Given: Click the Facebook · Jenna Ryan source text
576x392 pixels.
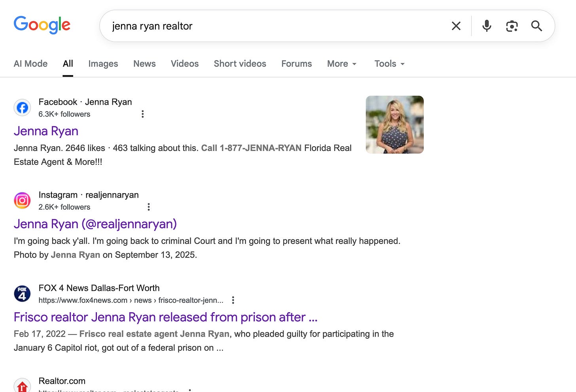Looking at the screenshot, I should pos(85,102).
